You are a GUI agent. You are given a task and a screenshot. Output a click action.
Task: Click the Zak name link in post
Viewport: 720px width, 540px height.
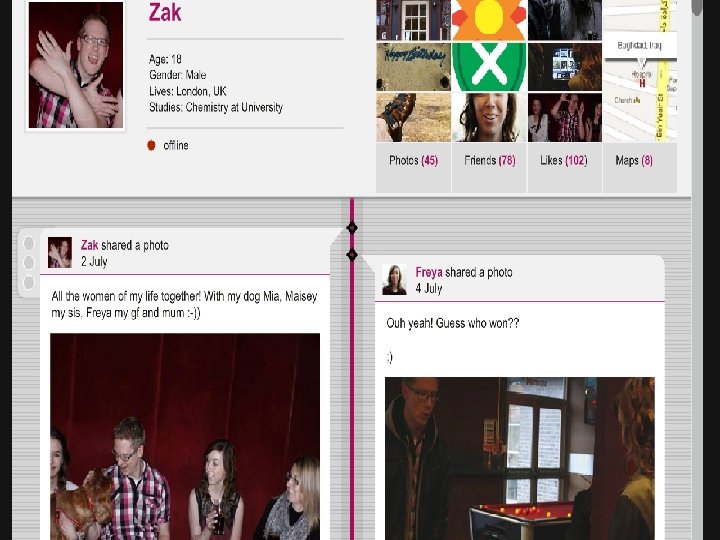click(90, 245)
